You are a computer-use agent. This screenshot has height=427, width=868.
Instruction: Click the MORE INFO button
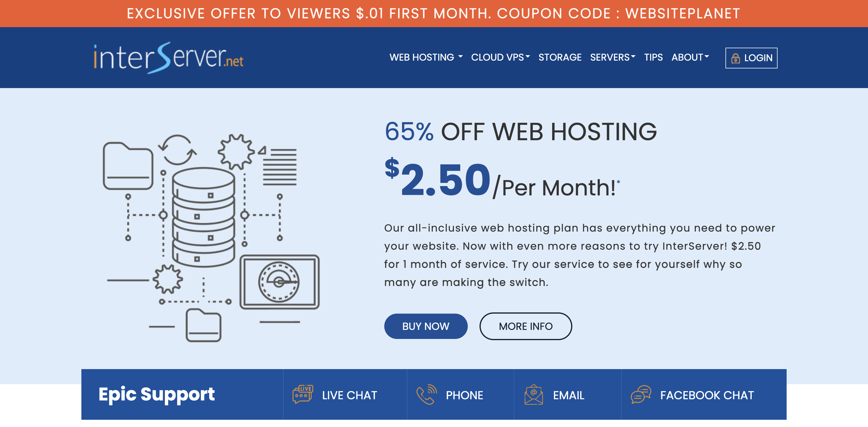pos(525,326)
